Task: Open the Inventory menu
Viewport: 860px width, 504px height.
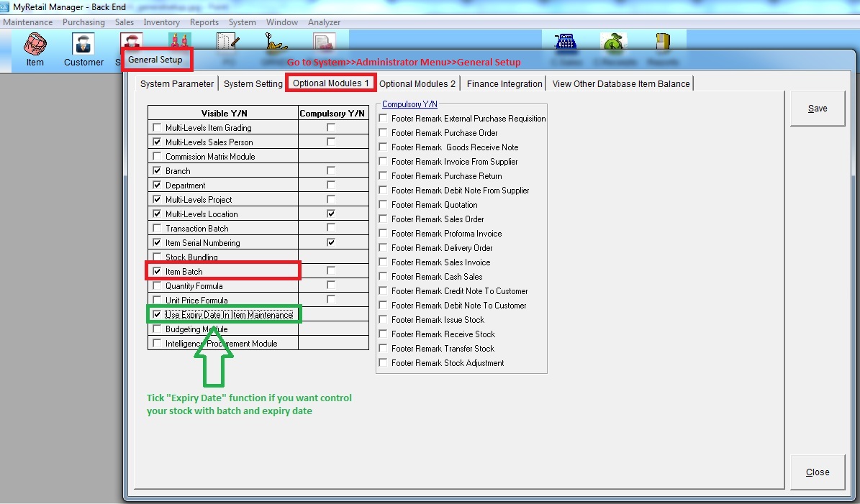Action: coord(161,22)
